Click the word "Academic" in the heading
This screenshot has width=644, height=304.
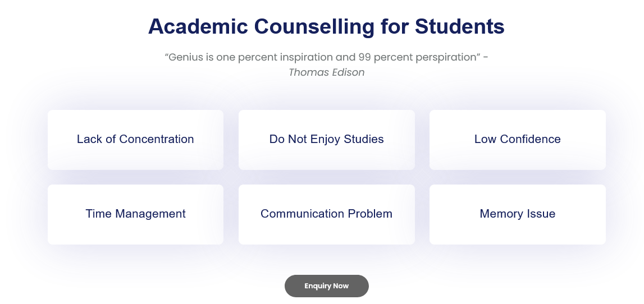click(198, 27)
